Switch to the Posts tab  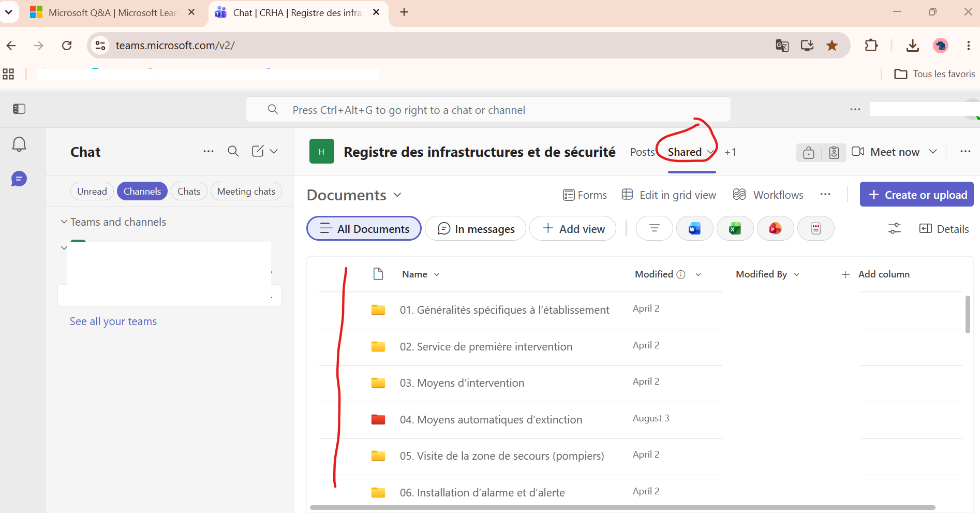pyautogui.click(x=642, y=152)
